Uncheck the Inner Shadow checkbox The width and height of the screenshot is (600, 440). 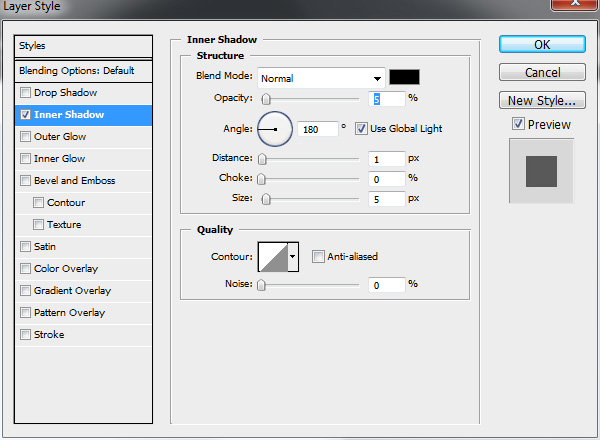click(x=26, y=114)
